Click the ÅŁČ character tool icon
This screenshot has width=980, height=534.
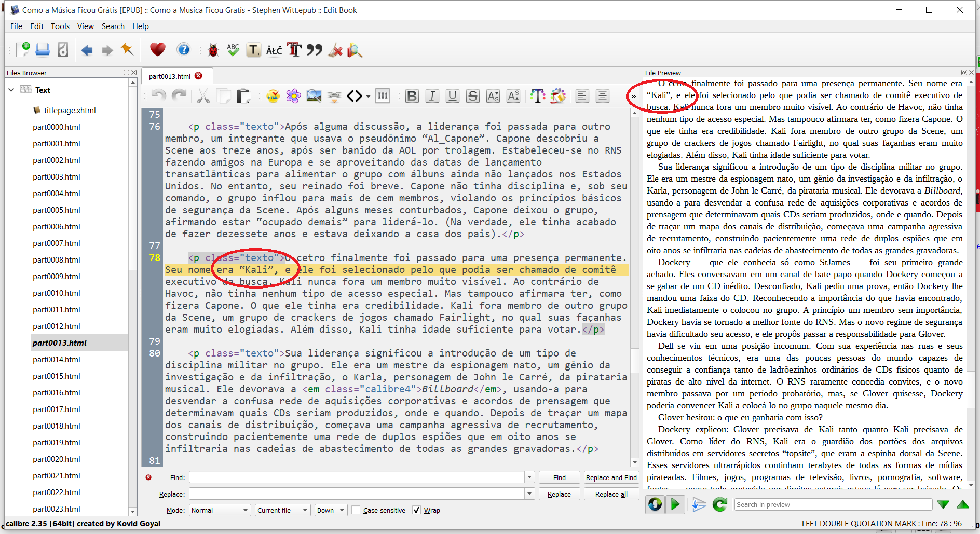coord(274,50)
